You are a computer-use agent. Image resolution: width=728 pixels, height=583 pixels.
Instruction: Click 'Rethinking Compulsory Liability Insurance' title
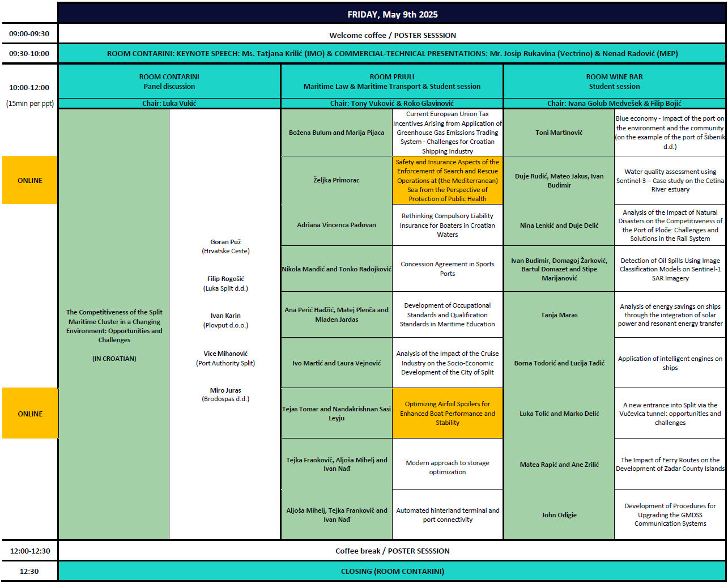pyautogui.click(x=448, y=225)
